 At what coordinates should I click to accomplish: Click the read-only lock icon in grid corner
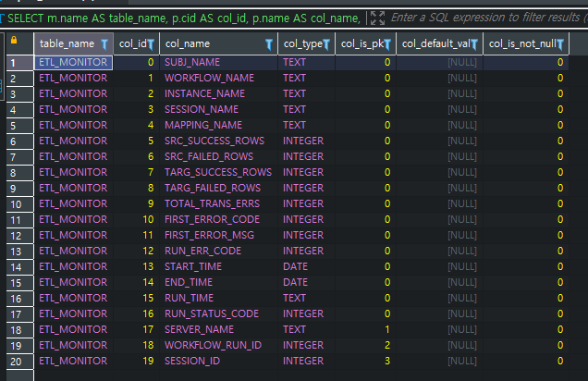coord(14,40)
